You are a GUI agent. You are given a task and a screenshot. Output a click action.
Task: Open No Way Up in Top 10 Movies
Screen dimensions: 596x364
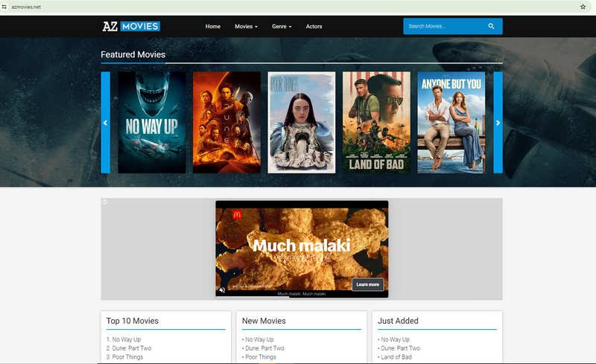click(x=127, y=339)
